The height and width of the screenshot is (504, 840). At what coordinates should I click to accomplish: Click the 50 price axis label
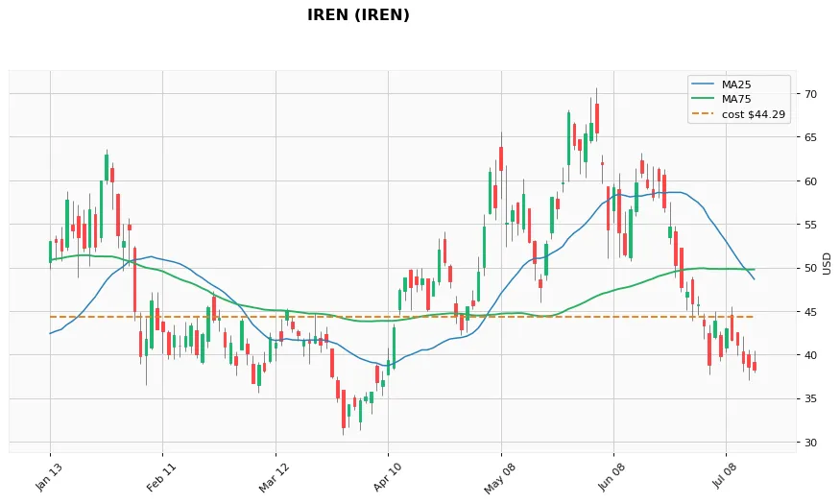(810, 269)
